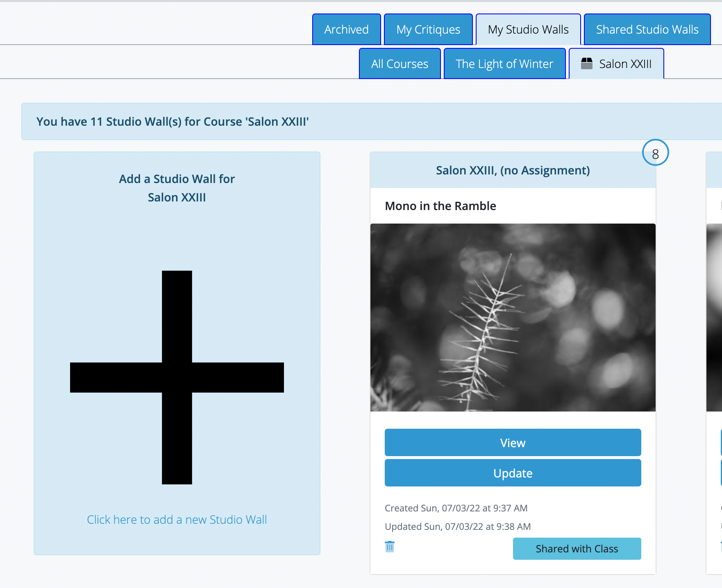Click the 'You have 11 Studio Wall(s)' banner text
The width and height of the screenshot is (722, 588).
(x=173, y=122)
